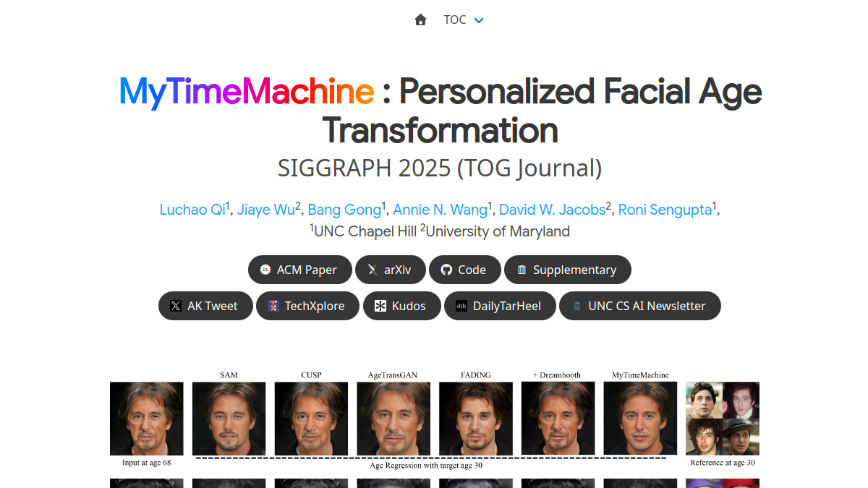The image size is (868, 488).
Task: Click the AgeTransGAN result face image
Action: click(393, 419)
